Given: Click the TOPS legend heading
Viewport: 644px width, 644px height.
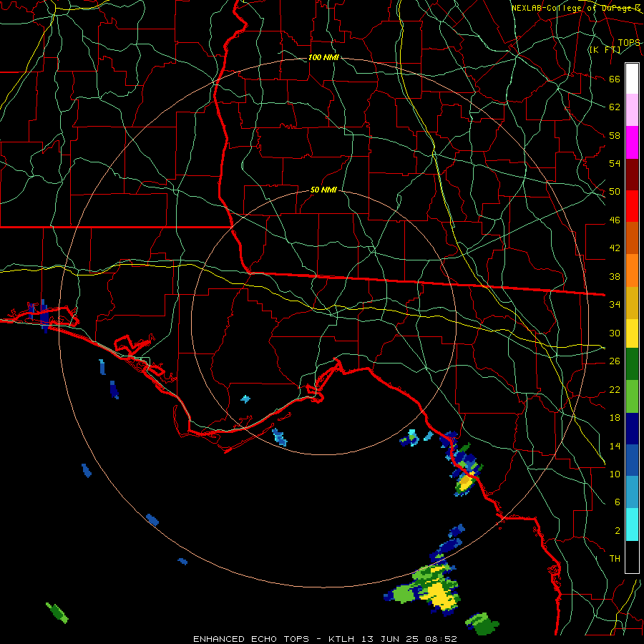Looking at the screenshot, I should click(x=629, y=43).
